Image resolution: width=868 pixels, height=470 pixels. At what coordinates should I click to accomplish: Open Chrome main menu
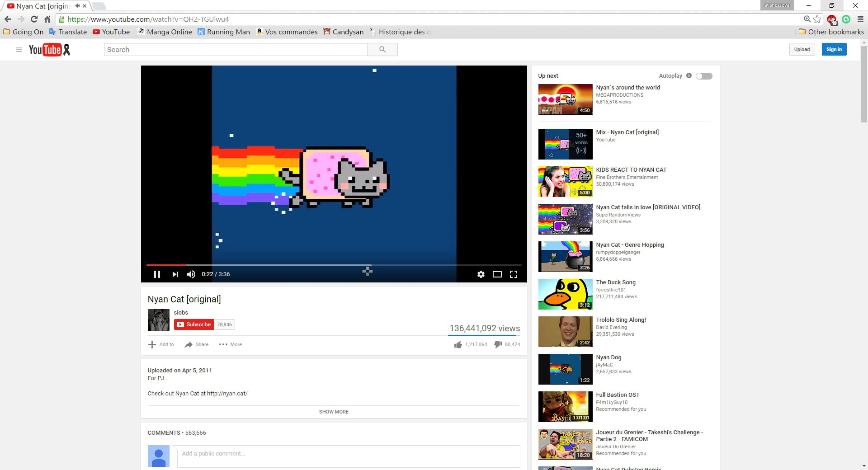click(x=860, y=19)
